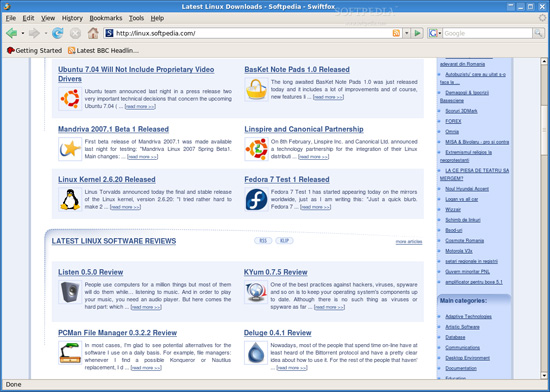
Task: Open the back history dropdown arrow
Action: 23,33
